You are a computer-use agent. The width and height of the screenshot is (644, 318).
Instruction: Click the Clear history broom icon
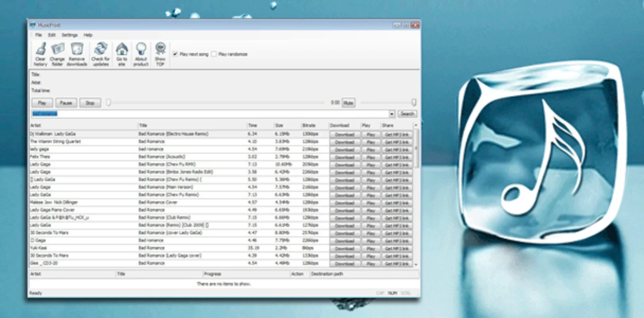[40, 50]
